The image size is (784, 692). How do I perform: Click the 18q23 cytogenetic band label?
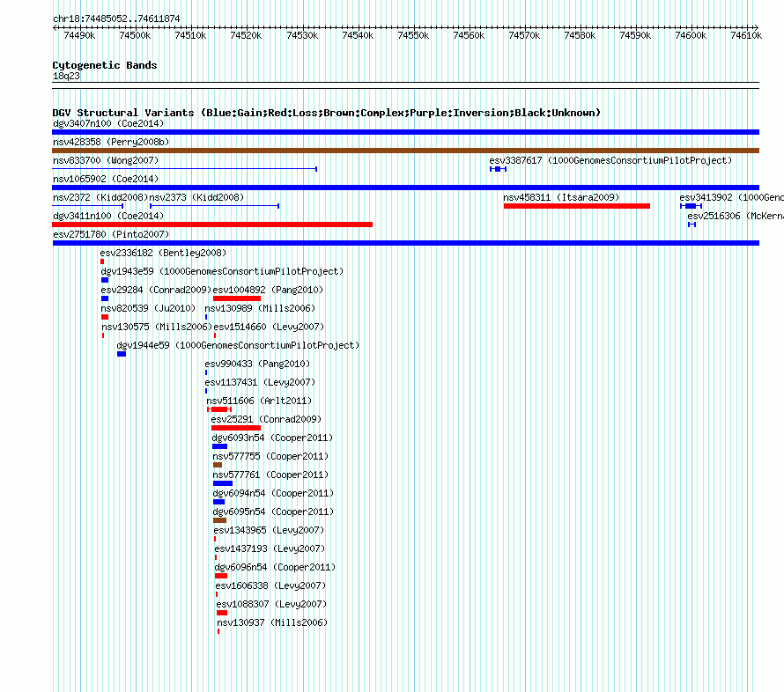tap(66, 76)
